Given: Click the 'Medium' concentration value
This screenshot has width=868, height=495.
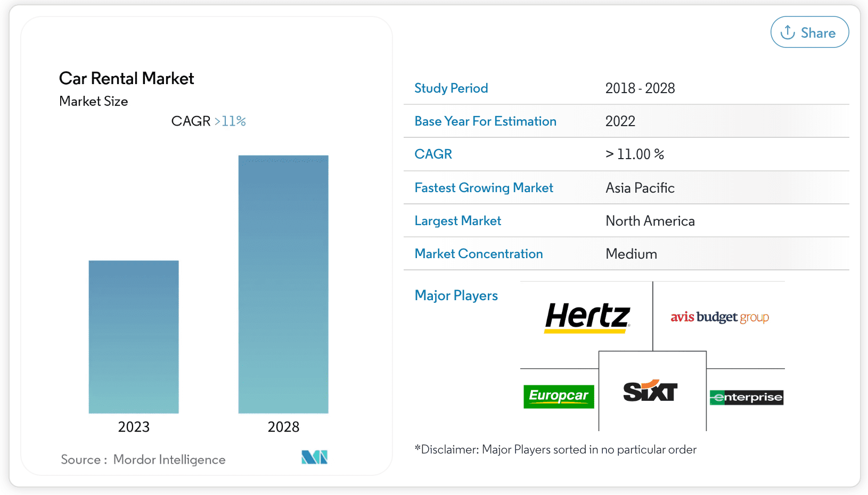Looking at the screenshot, I should click(632, 254).
